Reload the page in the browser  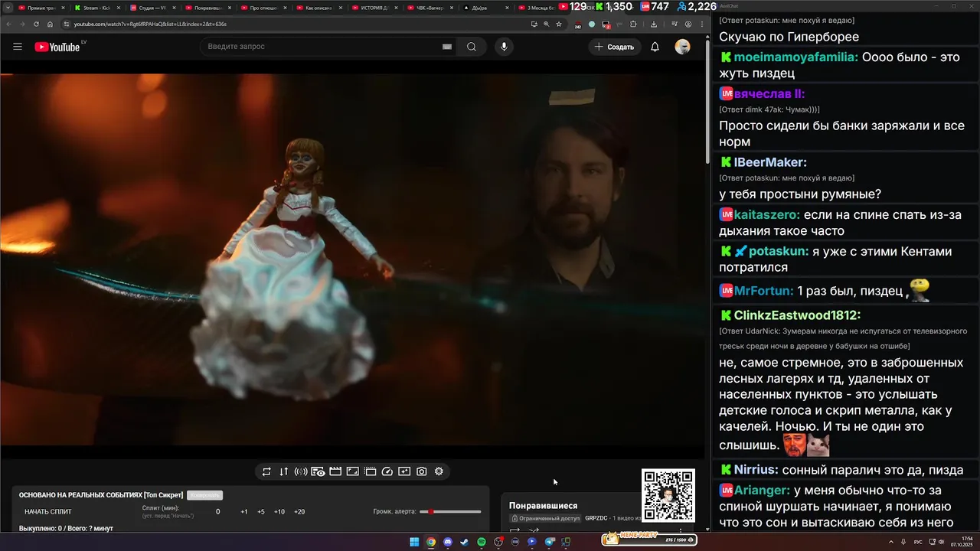coord(36,24)
